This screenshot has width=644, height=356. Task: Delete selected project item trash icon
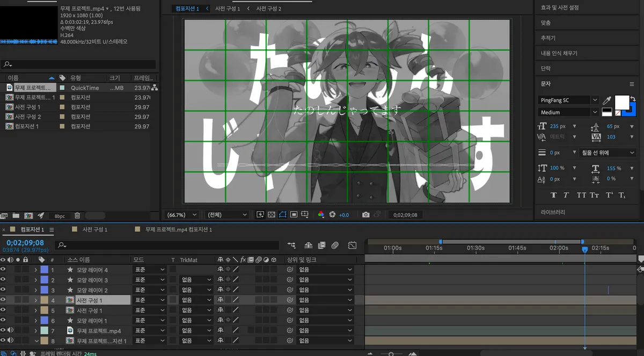[77, 215]
